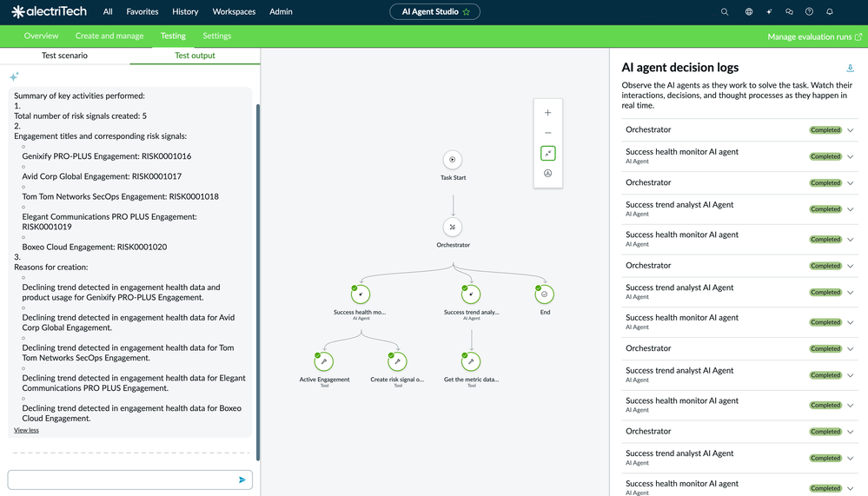Zoom in on the flow canvas
Viewport: 868px width, 496px height.
click(548, 113)
